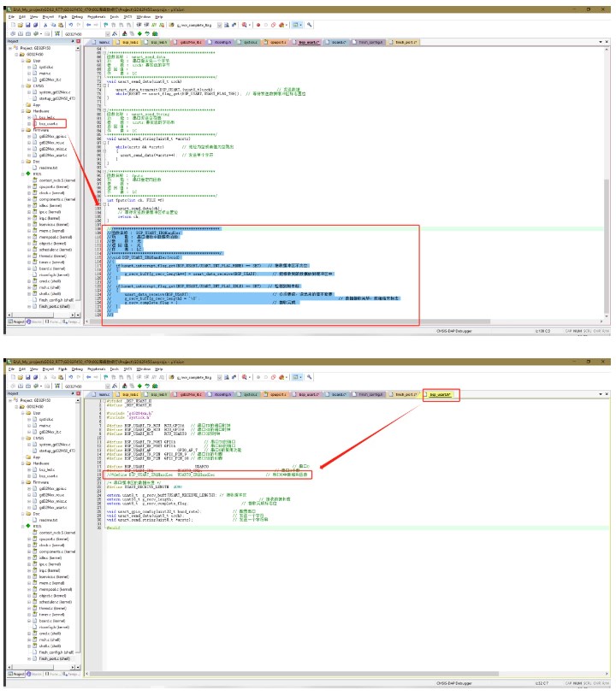Click Find magnifier icon in bottom window toolbar
Viewport: 616px width, 696px height.
point(245,377)
